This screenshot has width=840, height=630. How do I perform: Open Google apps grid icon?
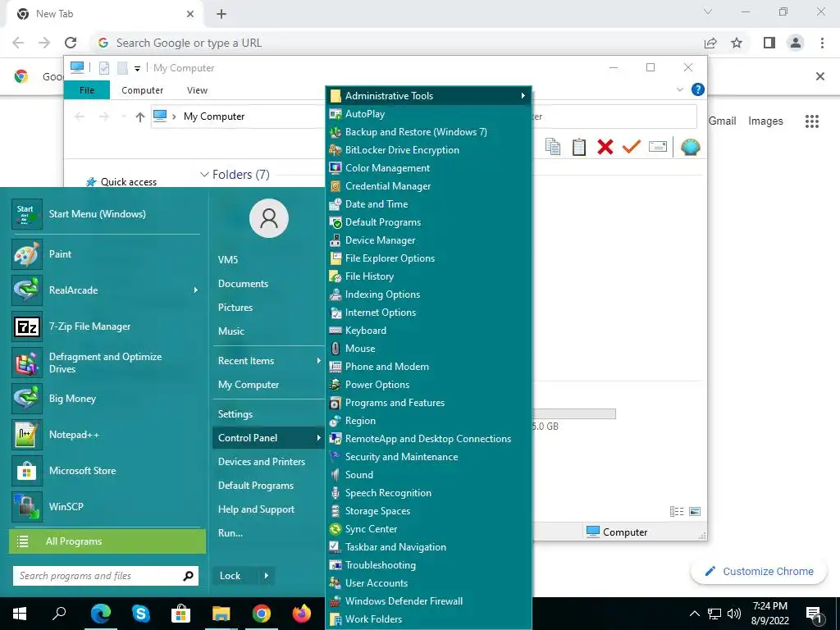click(x=812, y=121)
